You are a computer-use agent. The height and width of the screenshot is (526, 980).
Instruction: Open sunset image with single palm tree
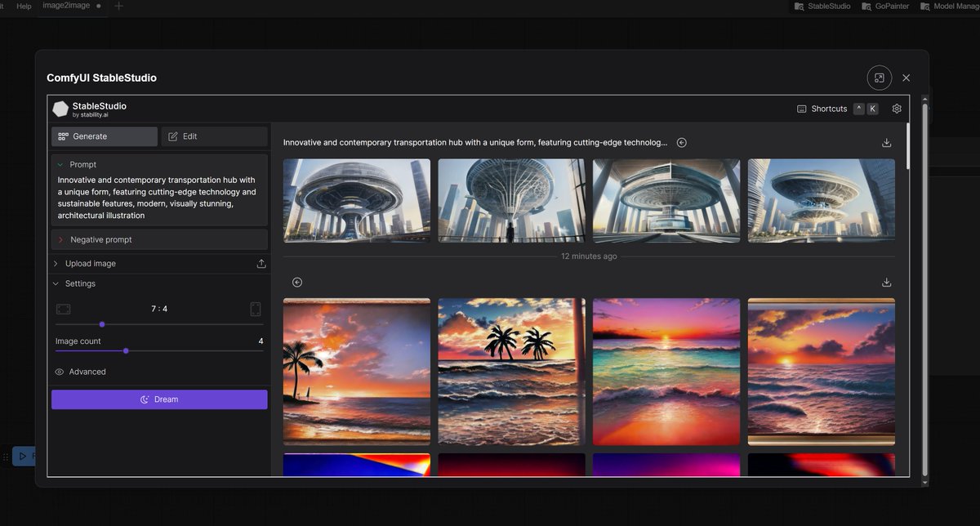357,372
